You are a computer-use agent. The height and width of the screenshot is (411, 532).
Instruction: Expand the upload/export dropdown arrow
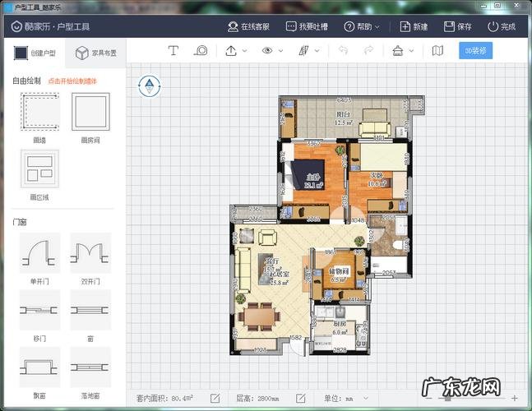pyautogui.click(x=244, y=51)
